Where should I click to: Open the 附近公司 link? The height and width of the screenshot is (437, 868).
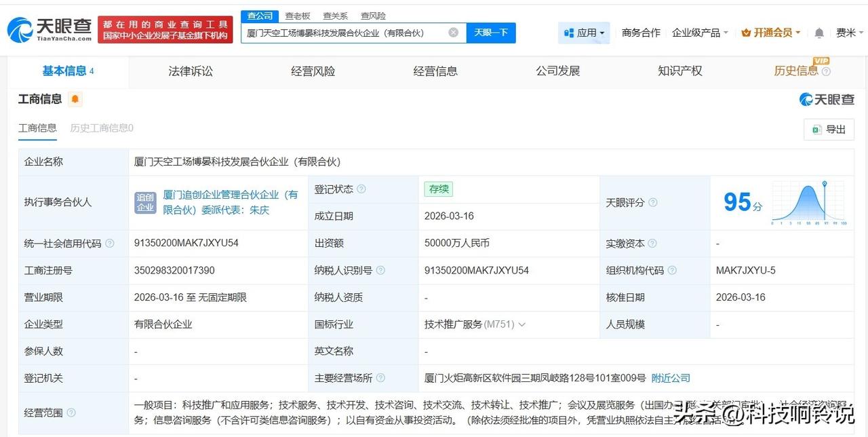pyautogui.click(x=670, y=378)
